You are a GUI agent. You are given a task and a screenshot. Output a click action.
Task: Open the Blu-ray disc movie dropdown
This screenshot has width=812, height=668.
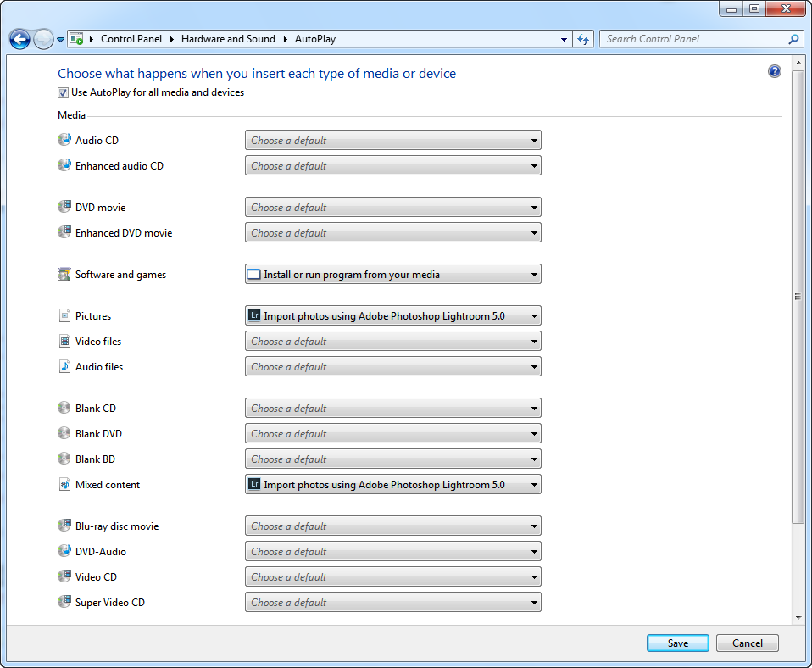coord(392,526)
